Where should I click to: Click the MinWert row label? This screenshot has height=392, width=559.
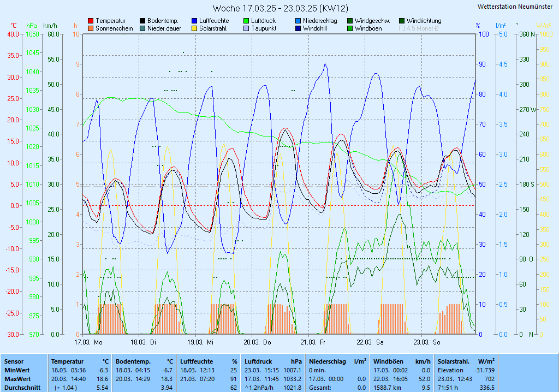tap(17, 370)
